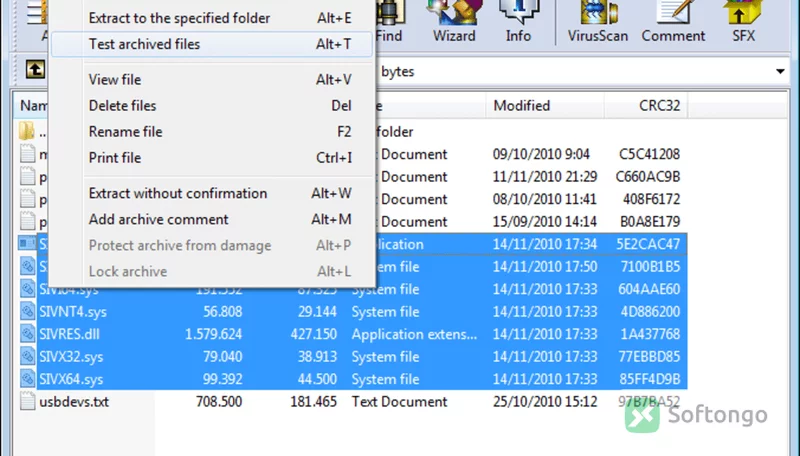Select file name SIVX32.sys

pos(71,357)
